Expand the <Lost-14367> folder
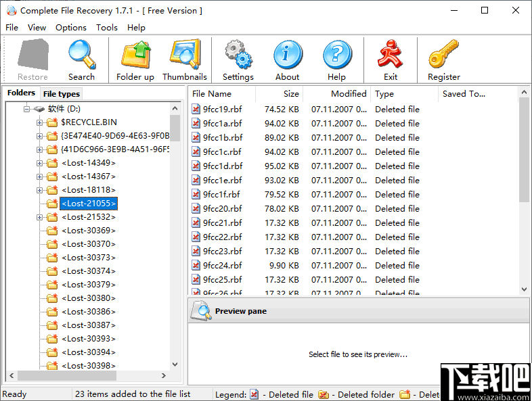This screenshot has width=532, height=401. (x=40, y=176)
